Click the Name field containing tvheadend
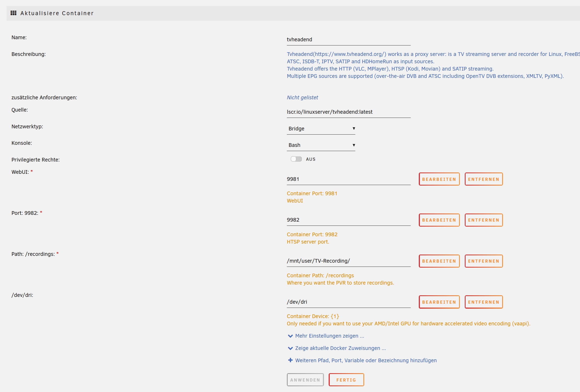The width and height of the screenshot is (580, 392). (x=349, y=39)
